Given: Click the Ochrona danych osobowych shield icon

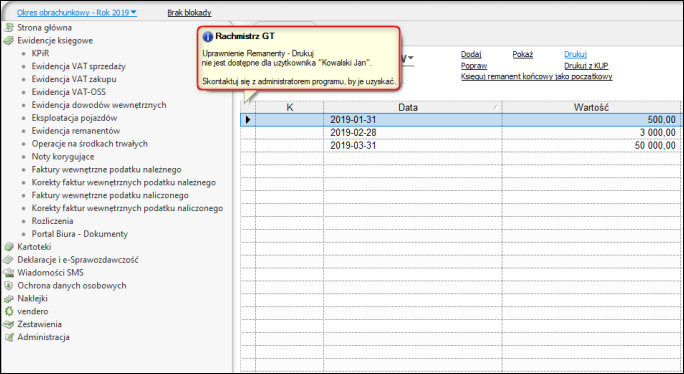Looking at the screenshot, I should 9,285.
